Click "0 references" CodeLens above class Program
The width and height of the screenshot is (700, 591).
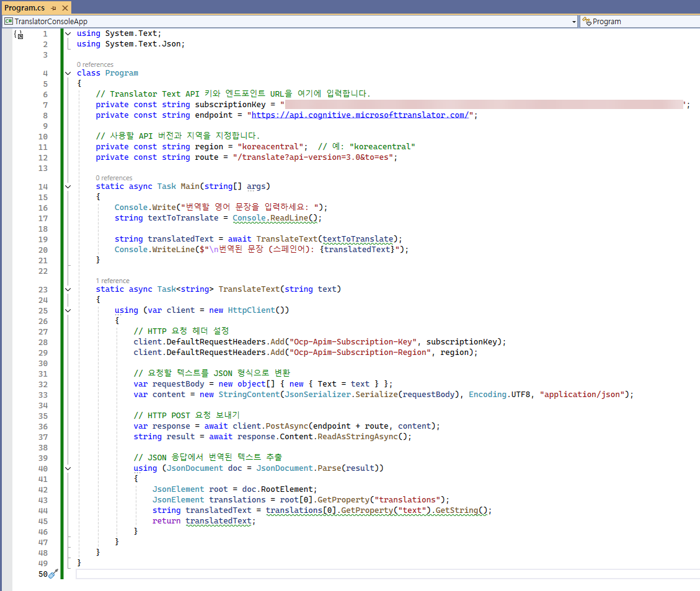(95, 64)
